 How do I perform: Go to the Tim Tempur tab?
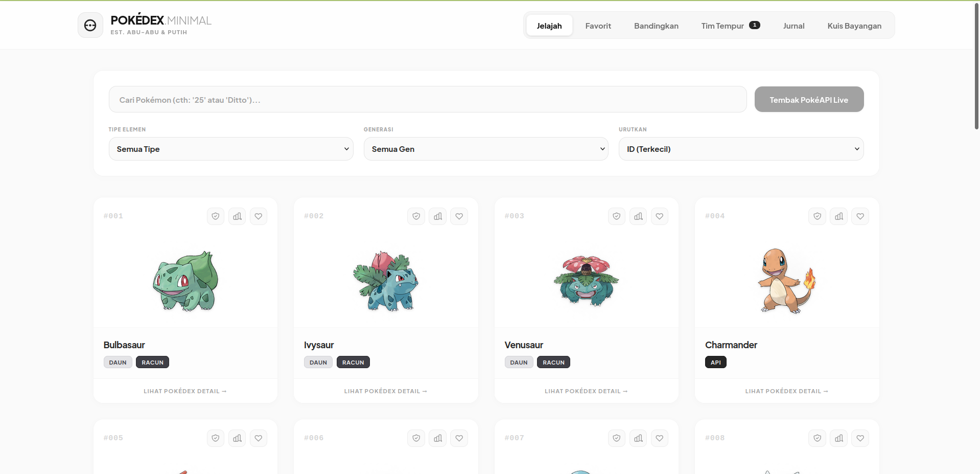click(x=731, y=26)
